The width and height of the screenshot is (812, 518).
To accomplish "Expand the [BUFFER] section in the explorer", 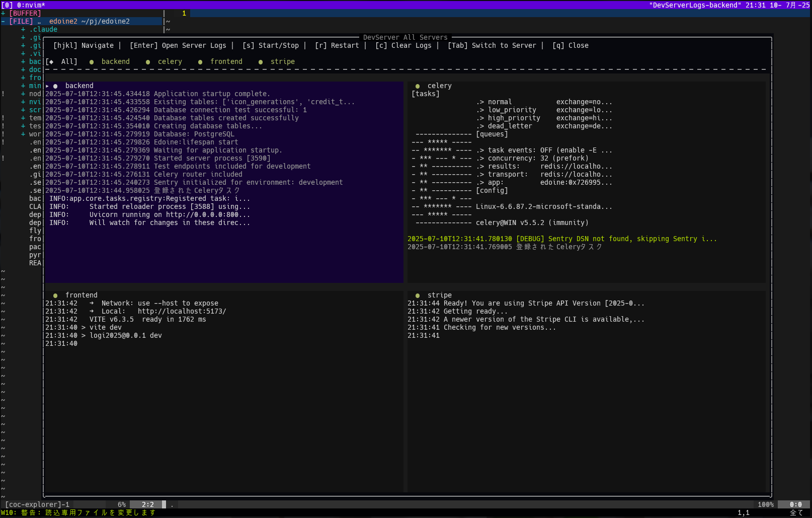I will click(x=25, y=13).
